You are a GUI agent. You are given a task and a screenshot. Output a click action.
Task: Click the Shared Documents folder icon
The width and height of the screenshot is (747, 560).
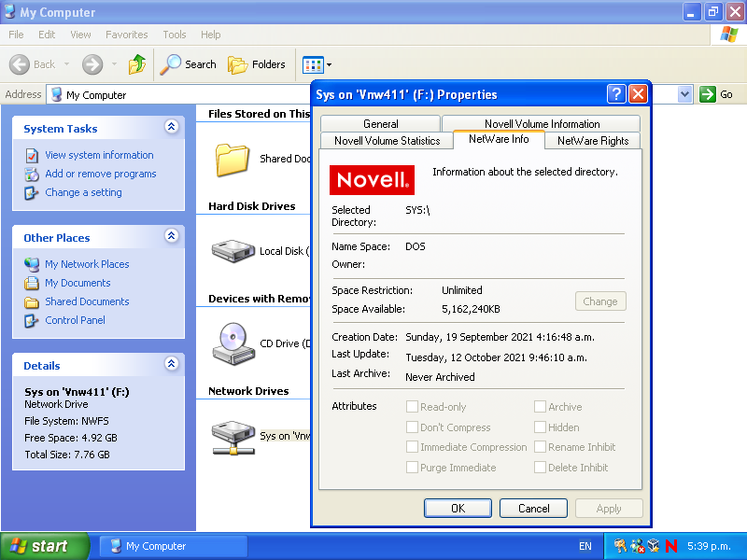tap(232, 160)
